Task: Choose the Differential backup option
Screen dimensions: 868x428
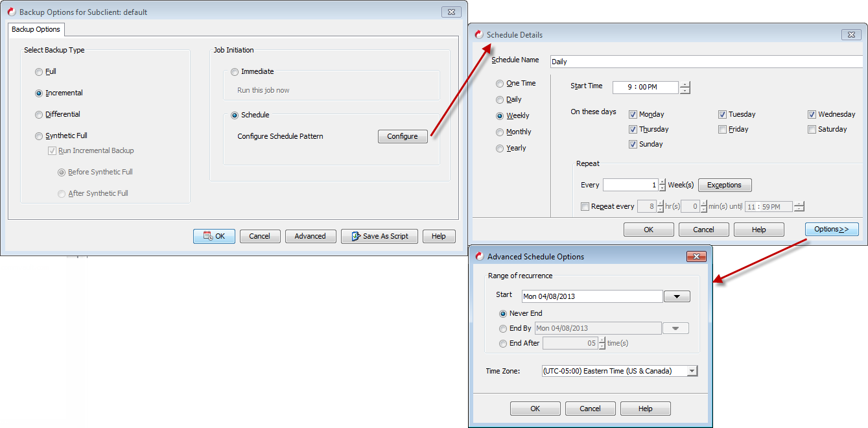Action: [40, 115]
